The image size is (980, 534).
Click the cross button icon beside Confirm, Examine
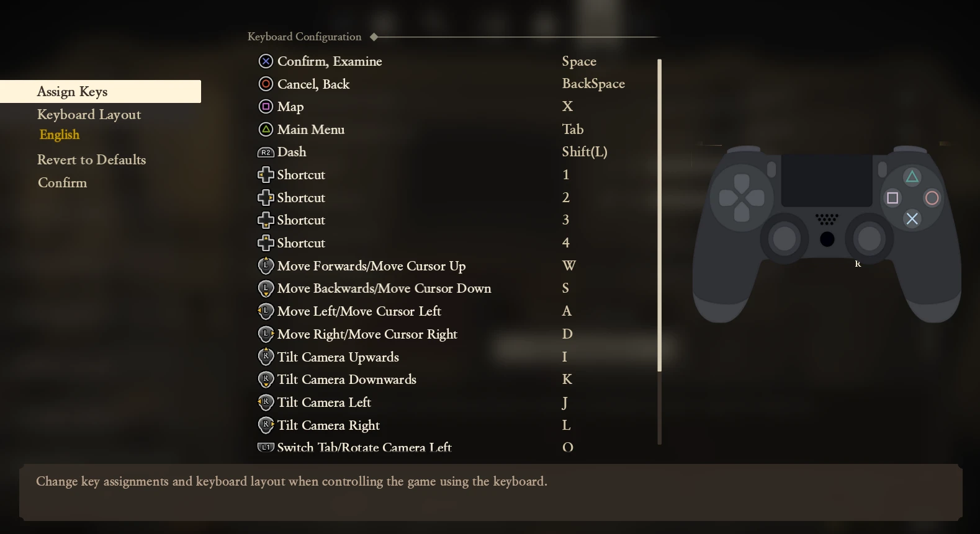(x=266, y=61)
